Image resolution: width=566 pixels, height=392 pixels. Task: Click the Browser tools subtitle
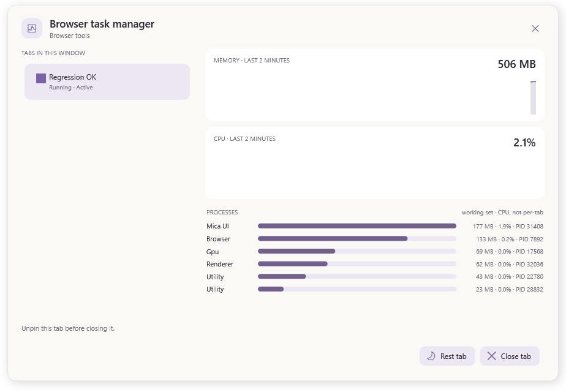tap(70, 36)
